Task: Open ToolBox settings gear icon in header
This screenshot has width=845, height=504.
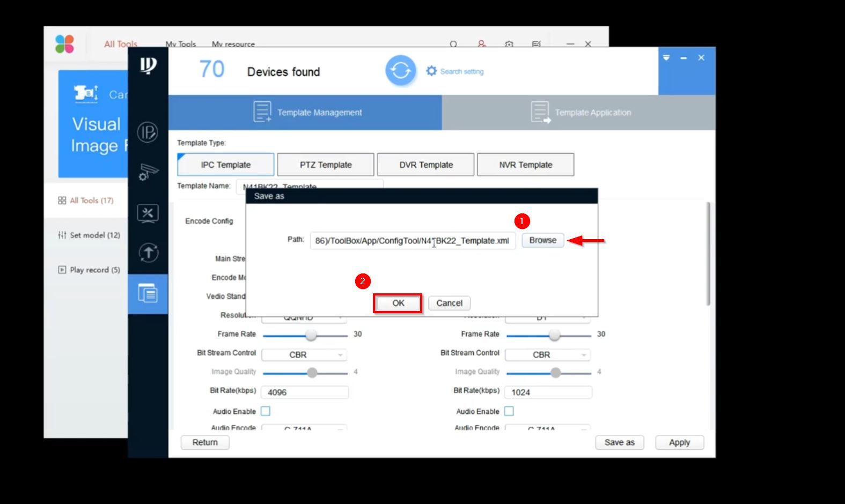Action: point(509,44)
